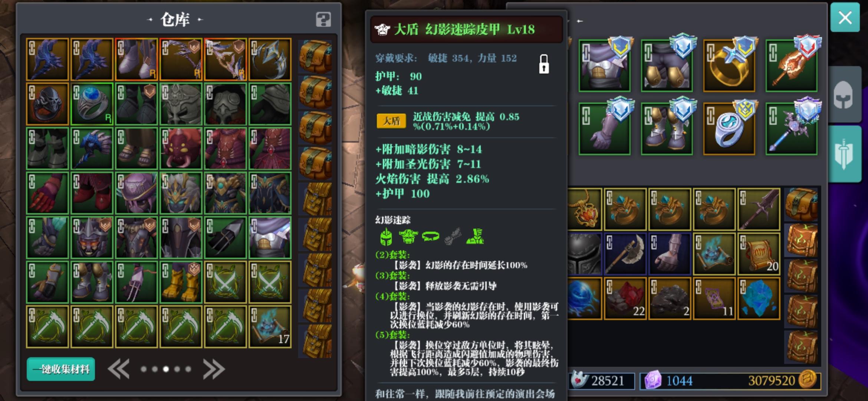The height and width of the screenshot is (401, 868).
Task: Open the helmet equipment side tab
Action: pos(844,95)
